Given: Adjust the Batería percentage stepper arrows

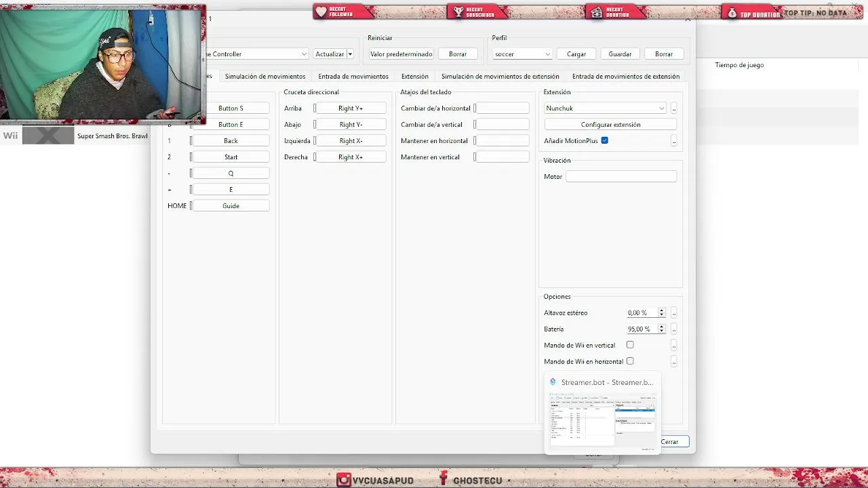Looking at the screenshot, I should [x=662, y=329].
